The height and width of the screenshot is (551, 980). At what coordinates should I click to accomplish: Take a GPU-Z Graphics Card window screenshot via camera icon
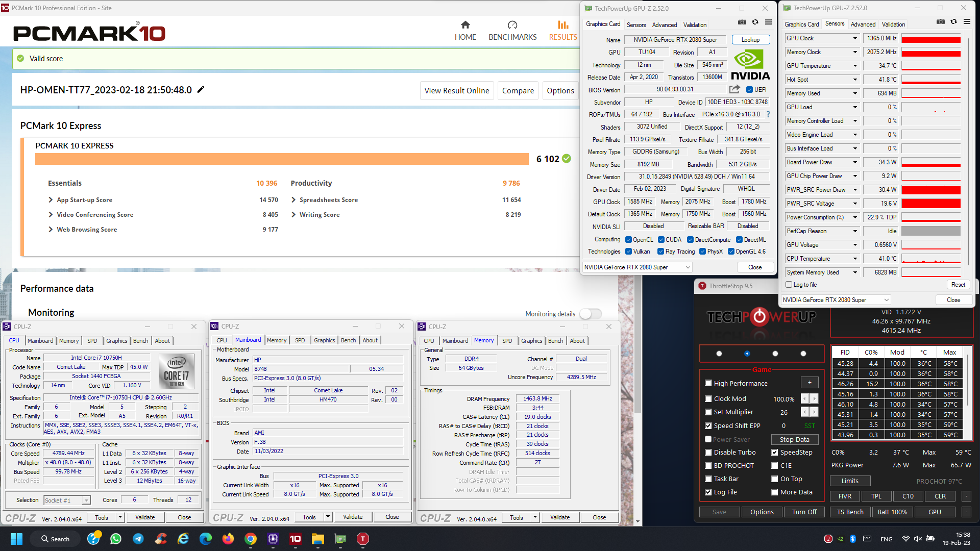[x=742, y=22]
